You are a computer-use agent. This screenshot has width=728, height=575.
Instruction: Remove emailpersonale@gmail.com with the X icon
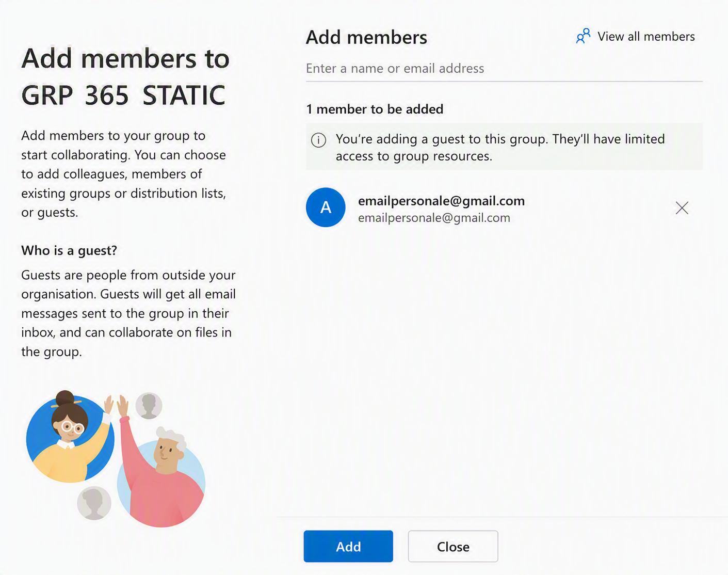(682, 207)
